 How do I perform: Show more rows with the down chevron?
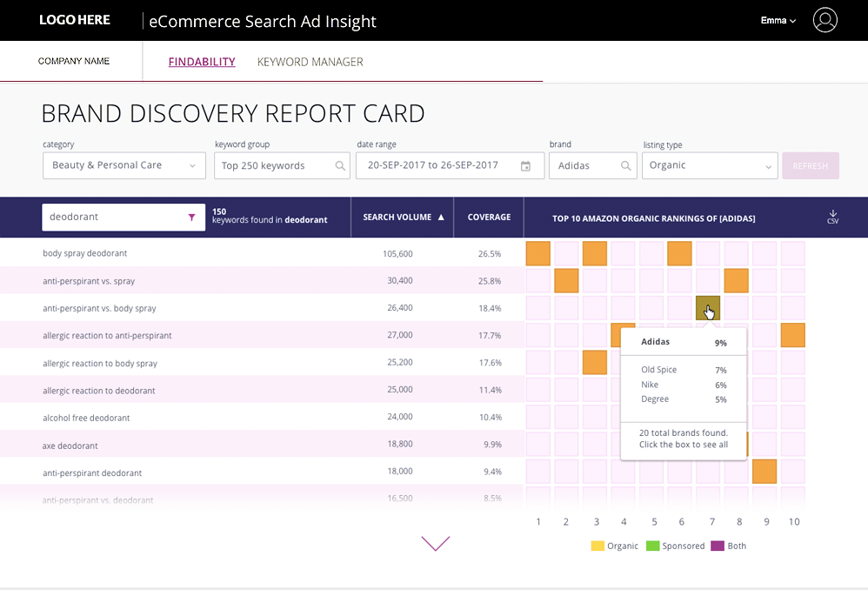pyautogui.click(x=436, y=543)
